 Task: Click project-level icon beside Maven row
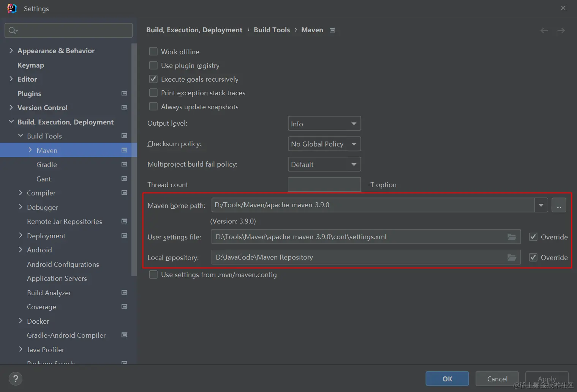tap(124, 150)
